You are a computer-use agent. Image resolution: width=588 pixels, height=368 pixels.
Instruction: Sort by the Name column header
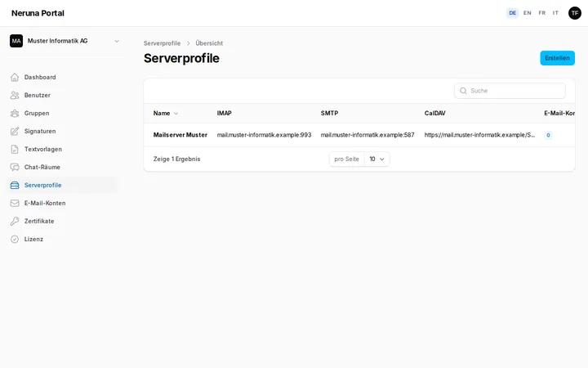(x=165, y=114)
